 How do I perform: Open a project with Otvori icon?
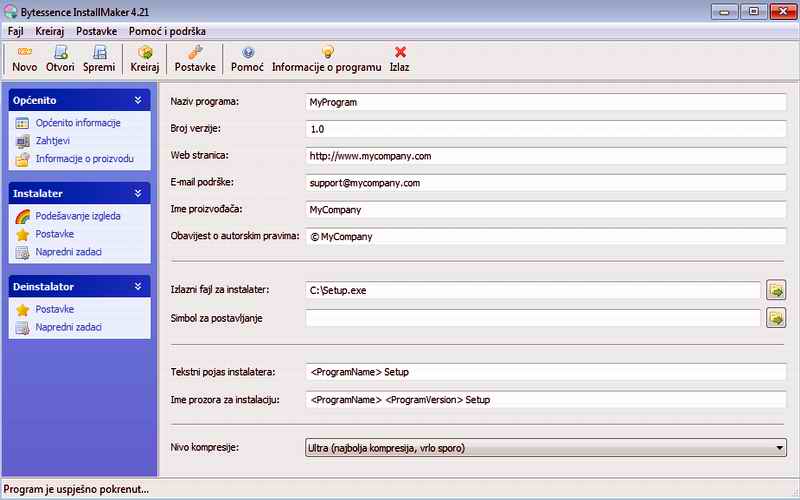61,52
